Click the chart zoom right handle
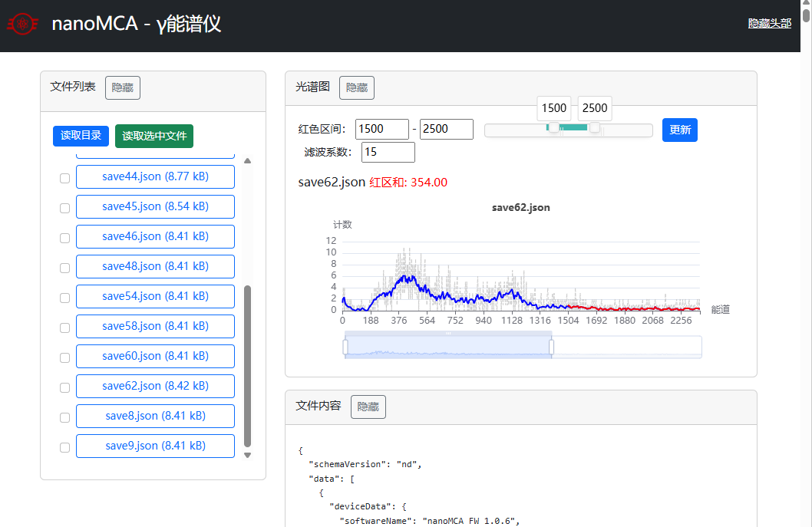 [551, 347]
